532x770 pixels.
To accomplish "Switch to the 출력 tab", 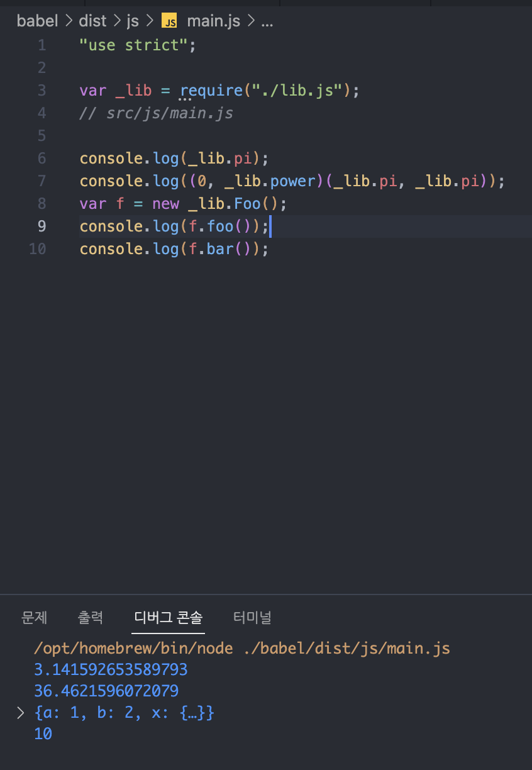I will coord(91,618).
